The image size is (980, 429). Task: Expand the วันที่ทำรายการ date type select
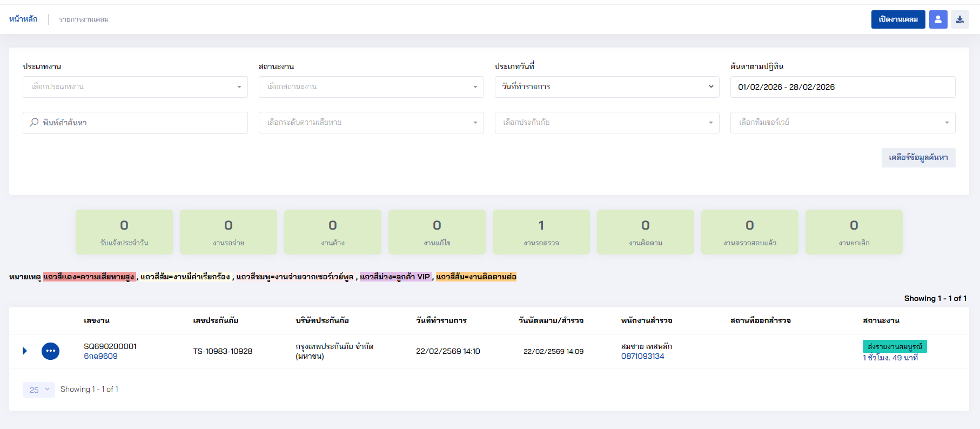(607, 87)
